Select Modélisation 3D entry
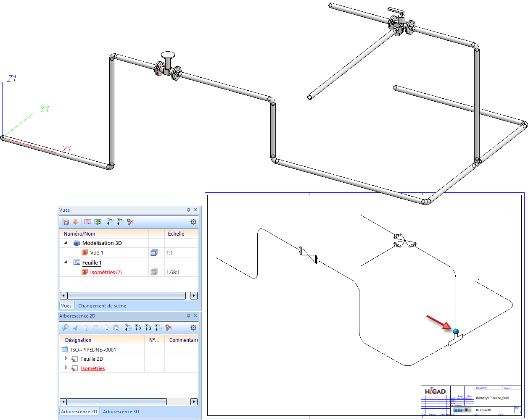 pyautogui.click(x=102, y=243)
